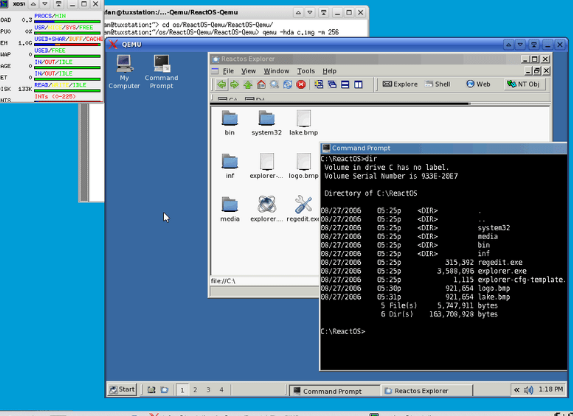Click the Reactos Explorer title bar icon
The height and width of the screenshot is (416, 573).
(216, 59)
